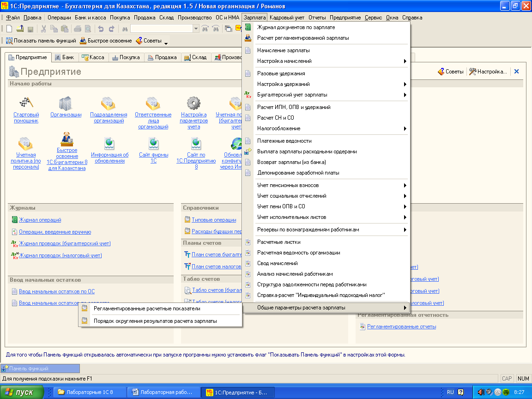
Task: Click the Windows пуск start button
Action: (22, 392)
